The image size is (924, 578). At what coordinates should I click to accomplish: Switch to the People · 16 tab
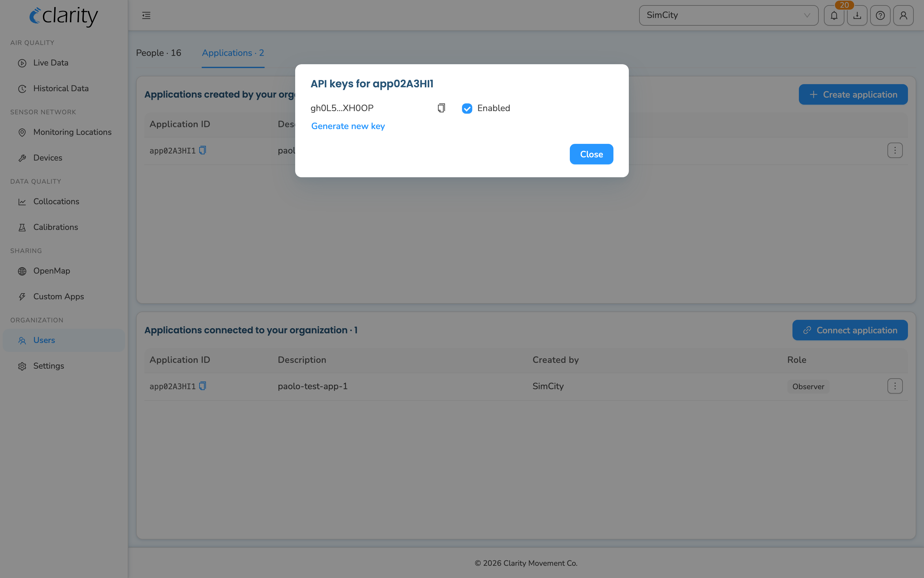point(159,53)
